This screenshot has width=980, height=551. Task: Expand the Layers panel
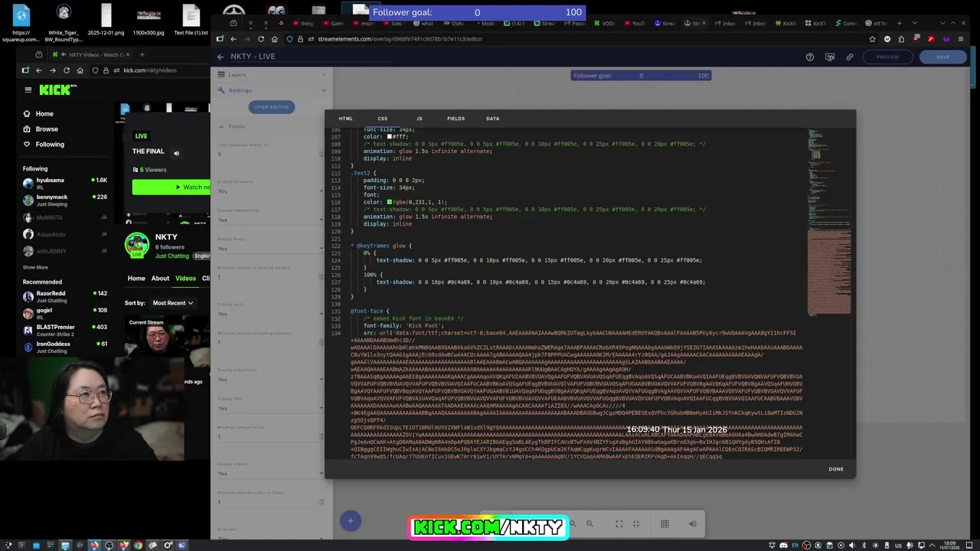(272, 74)
